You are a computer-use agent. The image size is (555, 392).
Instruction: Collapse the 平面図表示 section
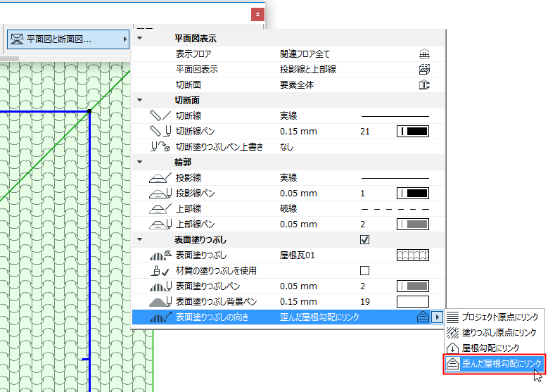(140, 38)
